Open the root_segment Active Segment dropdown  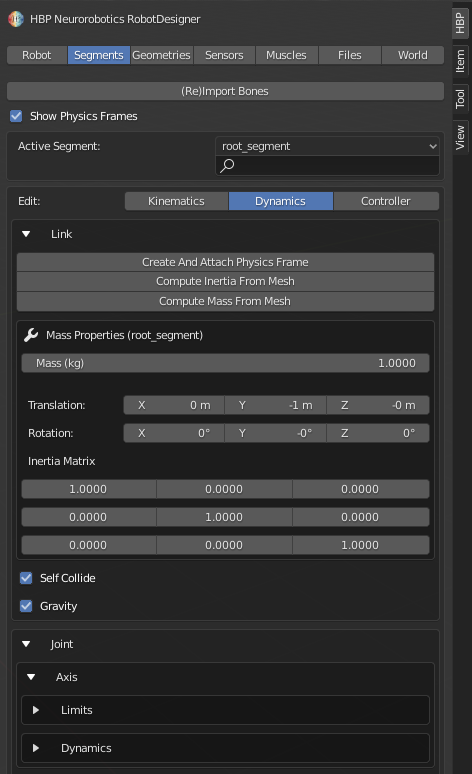click(327, 146)
